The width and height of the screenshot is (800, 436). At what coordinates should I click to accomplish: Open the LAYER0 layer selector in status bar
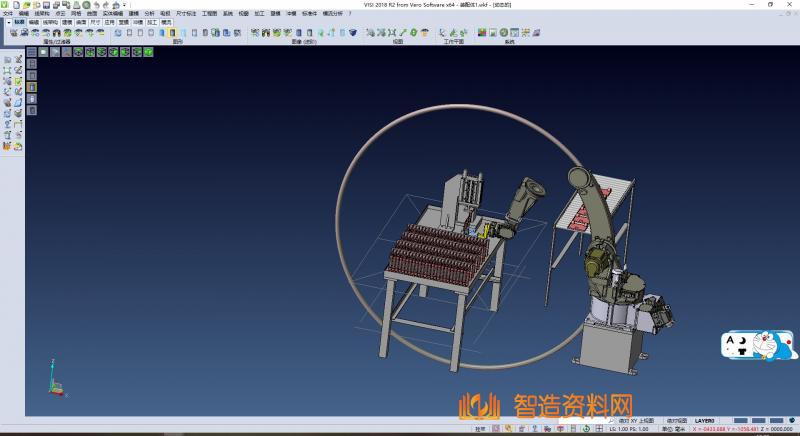[x=705, y=421]
